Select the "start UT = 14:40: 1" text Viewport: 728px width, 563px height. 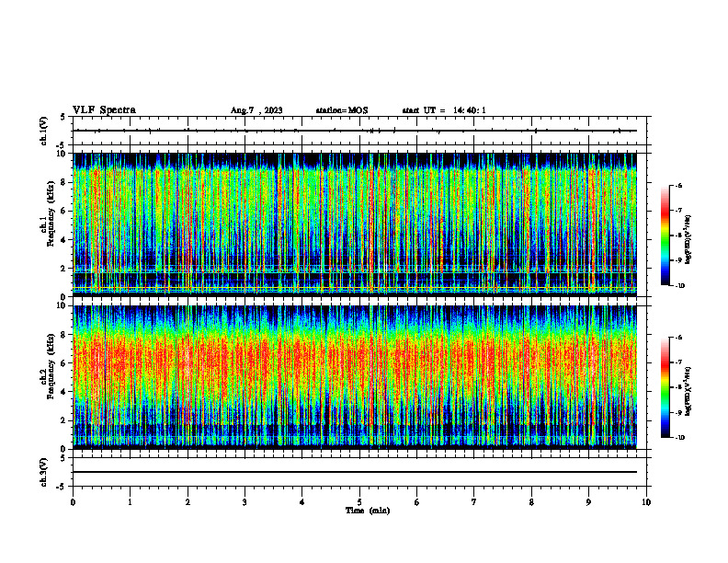click(x=444, y=110)
